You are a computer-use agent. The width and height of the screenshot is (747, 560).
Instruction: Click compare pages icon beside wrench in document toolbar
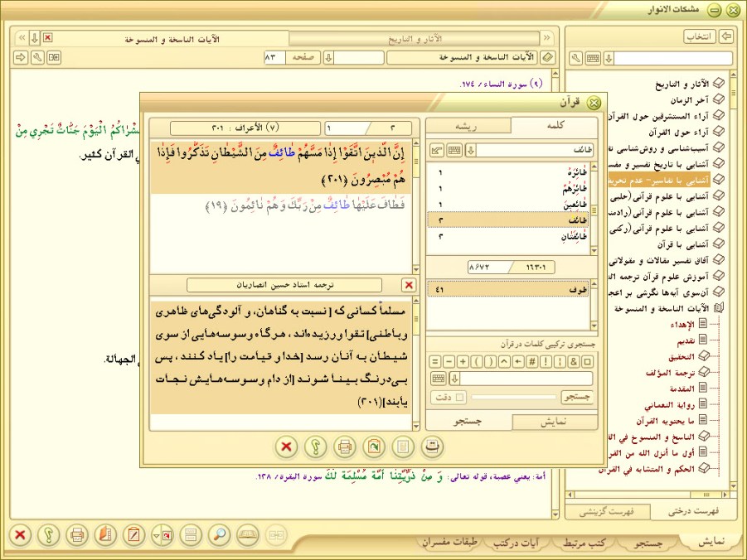(x=54, y=58)
